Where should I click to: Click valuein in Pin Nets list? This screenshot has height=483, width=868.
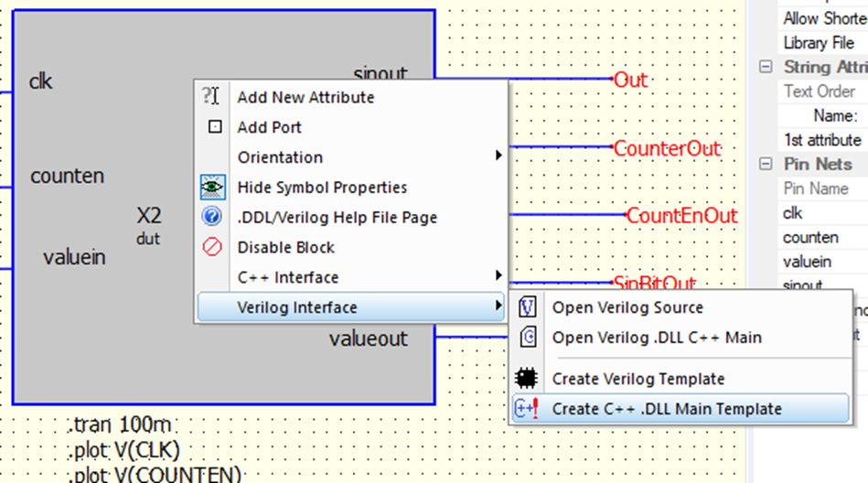[822, 262]
